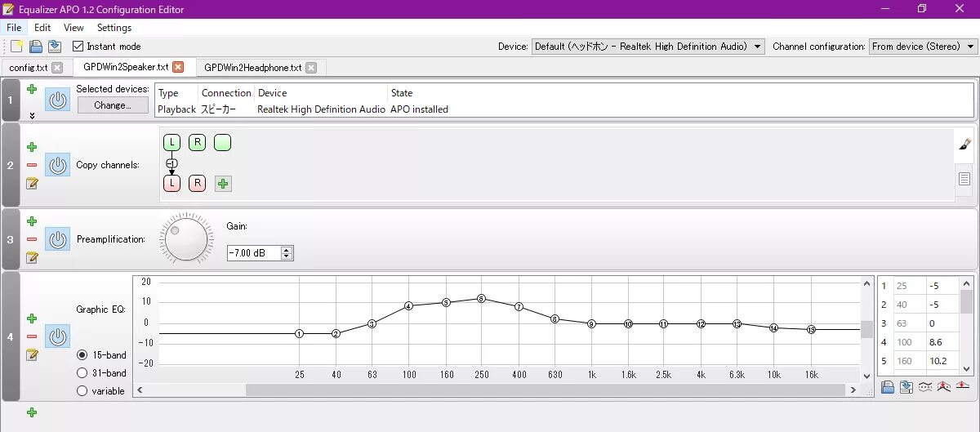Edit the Copy channels filter as text

[x=32, y=183]
